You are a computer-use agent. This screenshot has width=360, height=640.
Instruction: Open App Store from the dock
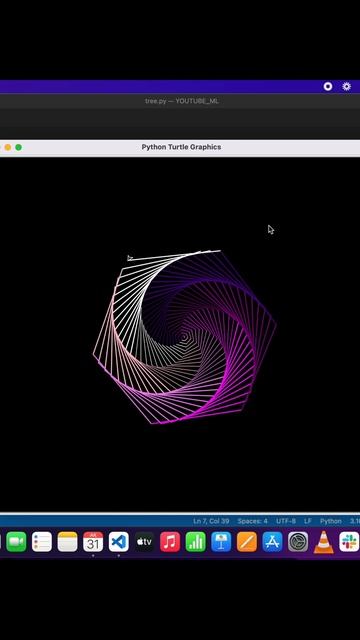click(272, 542)
